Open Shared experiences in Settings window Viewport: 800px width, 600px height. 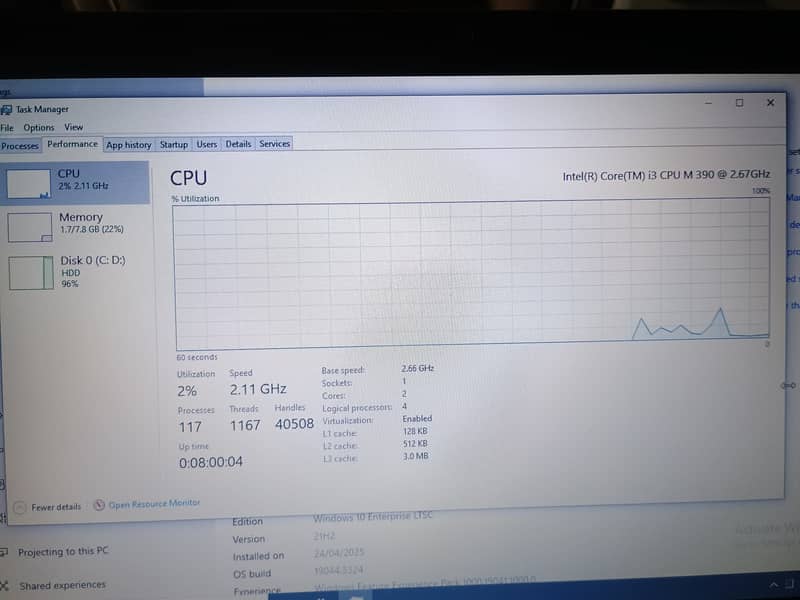point(62,585)
